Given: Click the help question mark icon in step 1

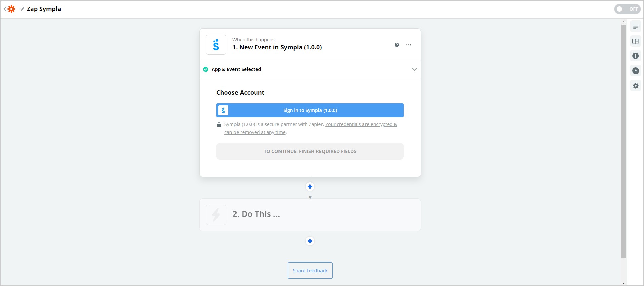Looking at the screenshot, I should click(x=397, y=45).
